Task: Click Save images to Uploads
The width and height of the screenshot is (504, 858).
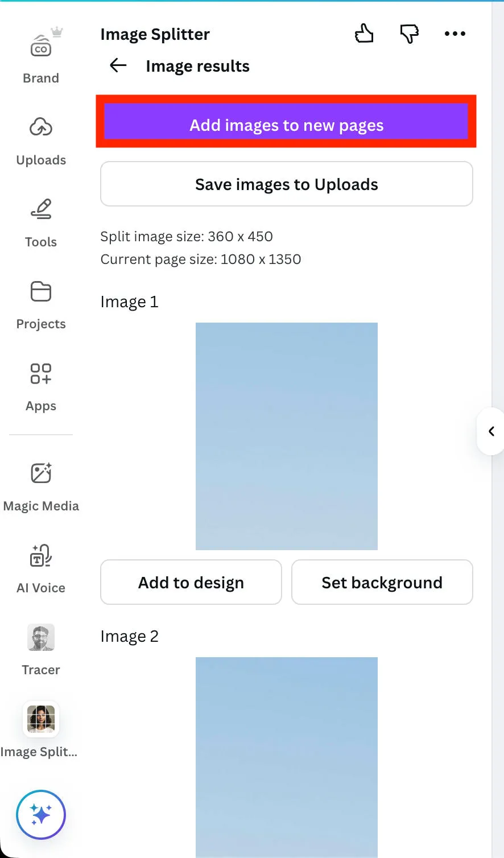Action: point(286,184)
